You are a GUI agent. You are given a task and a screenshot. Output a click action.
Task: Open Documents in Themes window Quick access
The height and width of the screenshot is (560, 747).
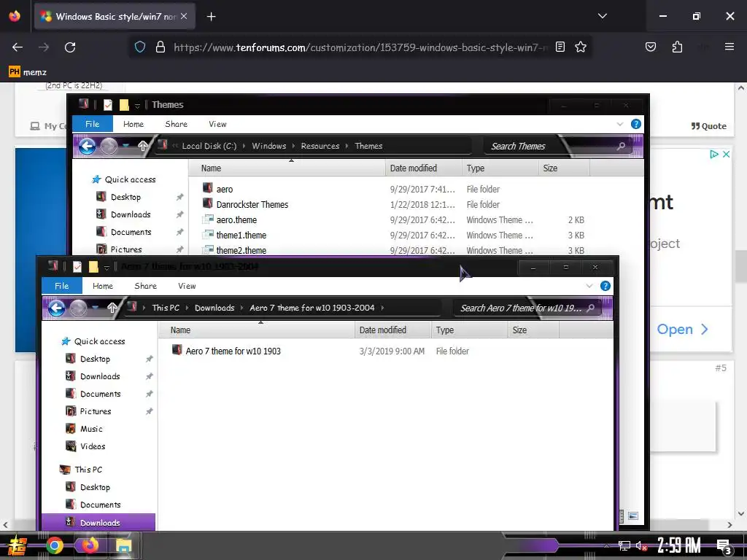coord(131,232)
